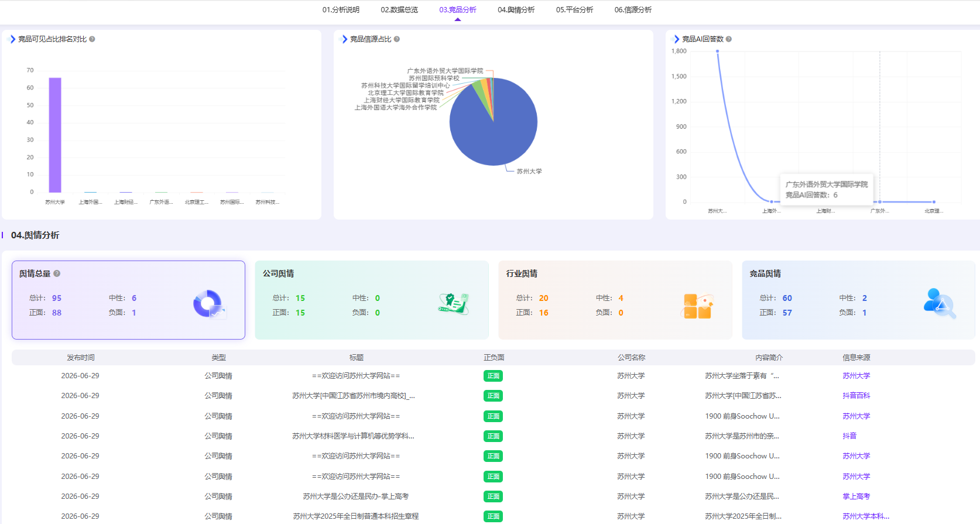This screenshot has height=524, width=980.
Task: Click title 苏州大学是公办还是民办-掌上高考
Action: pos(356,496)
